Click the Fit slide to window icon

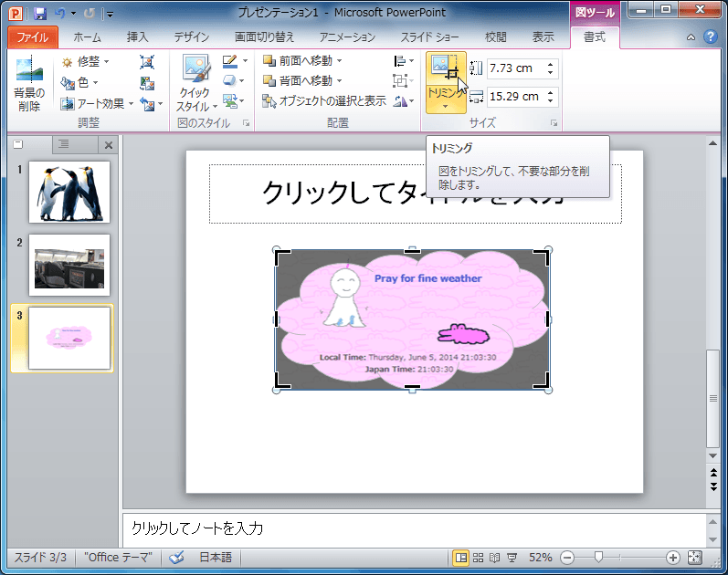[x=694, y=557]
